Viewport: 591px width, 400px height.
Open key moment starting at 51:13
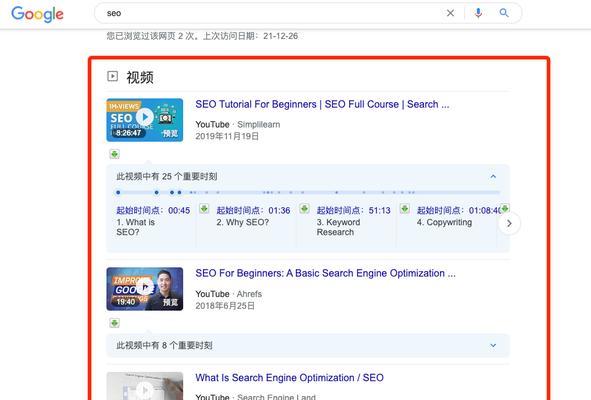tap(354, 210)
